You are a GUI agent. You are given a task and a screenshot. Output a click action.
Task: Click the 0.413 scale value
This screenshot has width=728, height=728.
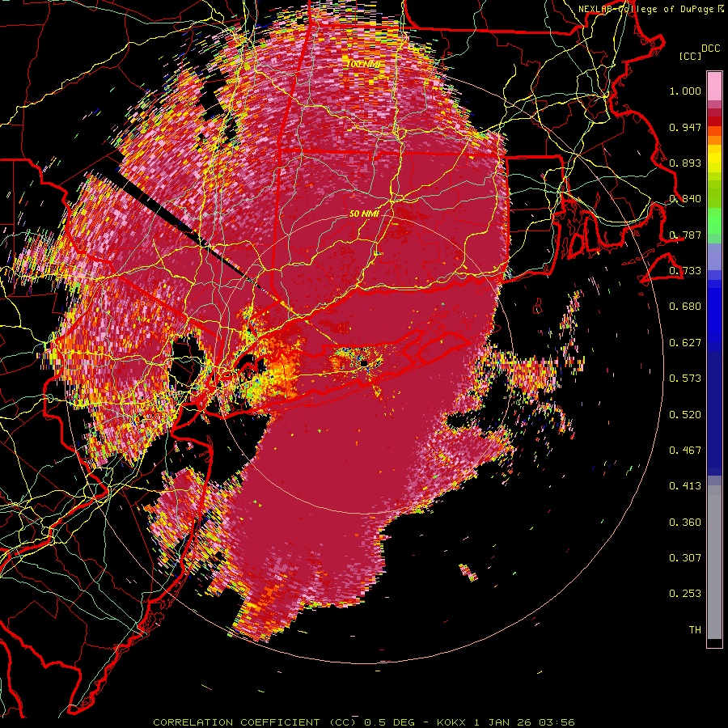coord(685,486)
